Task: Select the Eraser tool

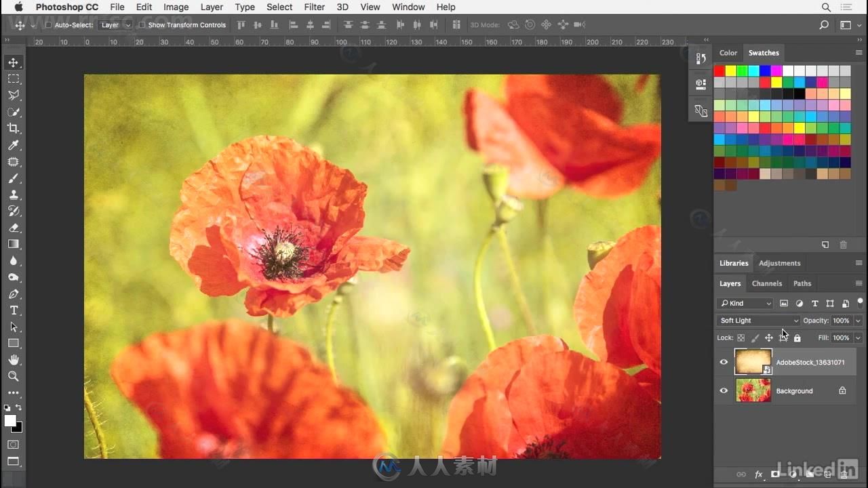Action: pyautogui.click(x=14, y=228)
